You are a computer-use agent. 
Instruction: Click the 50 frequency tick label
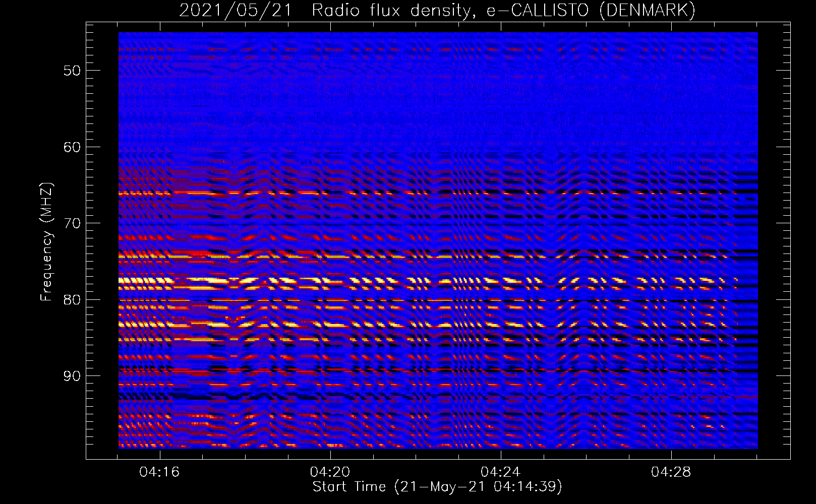(x=72, y=70)
